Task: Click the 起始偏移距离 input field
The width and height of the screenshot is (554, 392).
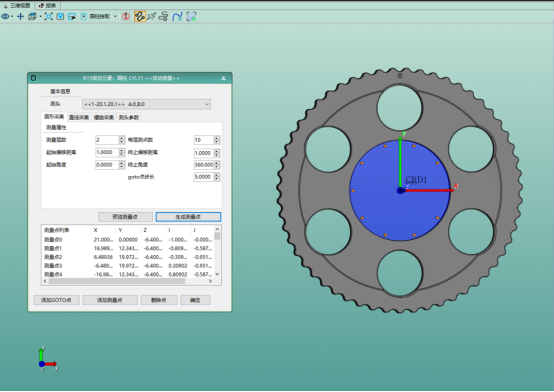Action: point(107,152)
